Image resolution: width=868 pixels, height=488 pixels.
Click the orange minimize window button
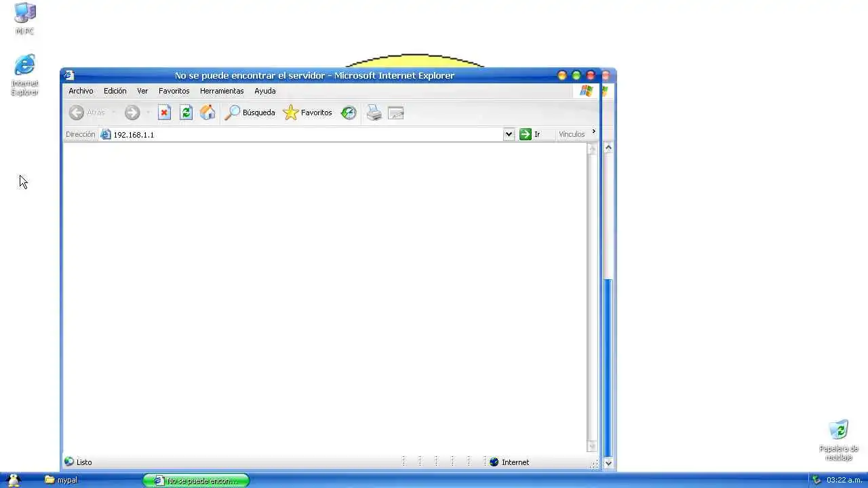click(x=562, y=75)
